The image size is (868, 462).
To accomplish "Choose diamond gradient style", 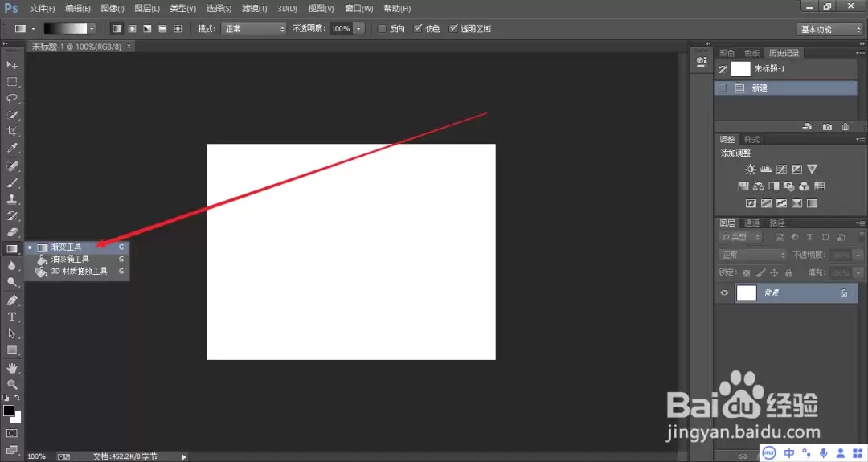I will pos(178,28).
